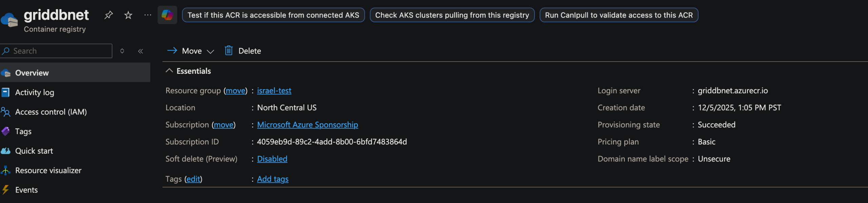The height and width of the screenshot is (203, 868).
Task: Open the Copilot icon button
Action: [167, 15]
